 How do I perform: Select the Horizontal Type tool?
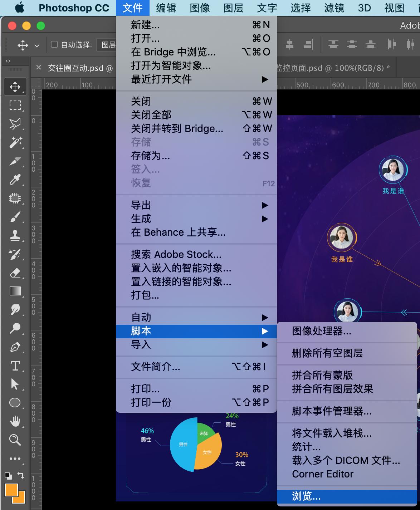tap(15, 366)
